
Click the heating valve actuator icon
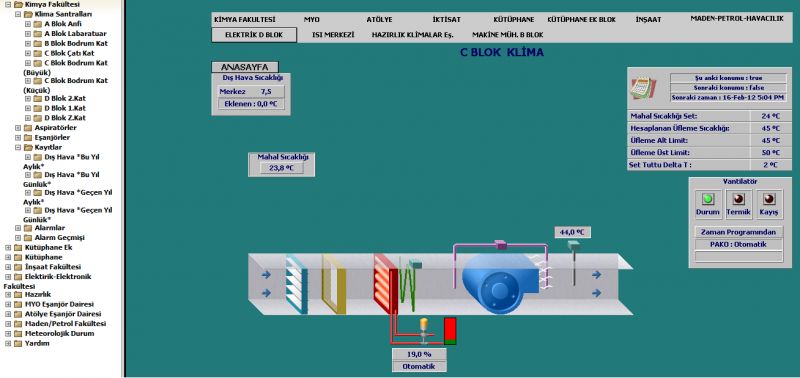423,330
